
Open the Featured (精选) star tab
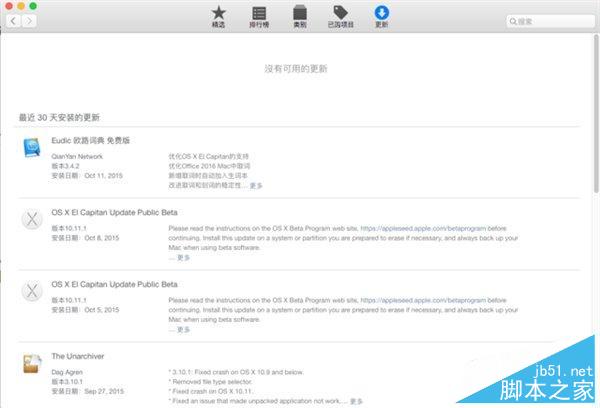(218, 17)
